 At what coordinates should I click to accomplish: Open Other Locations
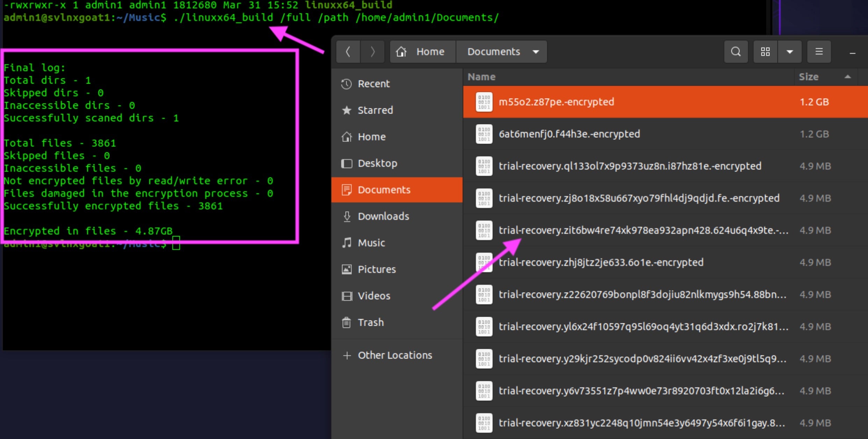click(395, 355)
